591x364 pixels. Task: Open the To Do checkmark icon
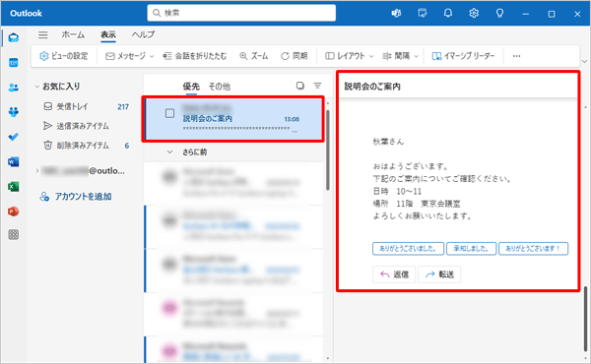point(14,137)
